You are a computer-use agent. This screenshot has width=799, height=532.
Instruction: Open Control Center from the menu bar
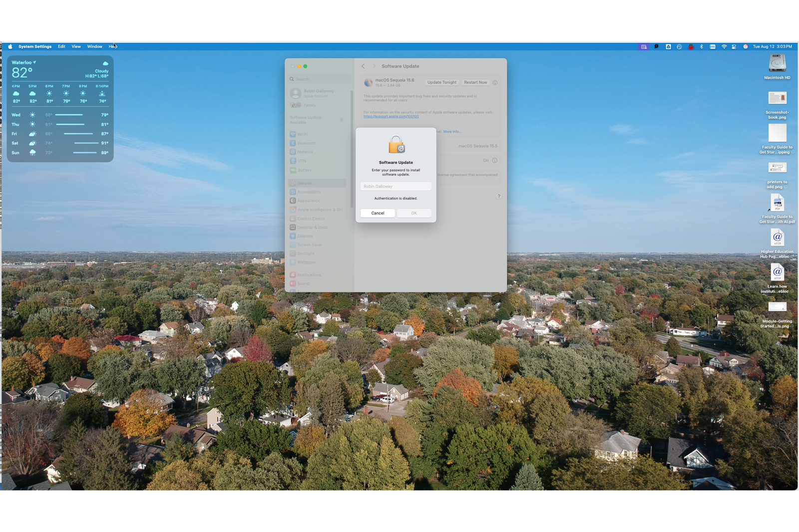[x=734, y=46]
